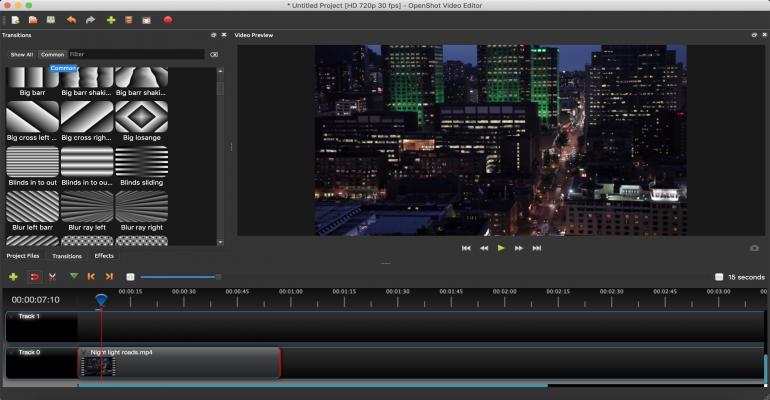Add marker with green triangle icon
The width and height of the screenshot is (770, 400).
pyautogui.click(x=73, y=276)
